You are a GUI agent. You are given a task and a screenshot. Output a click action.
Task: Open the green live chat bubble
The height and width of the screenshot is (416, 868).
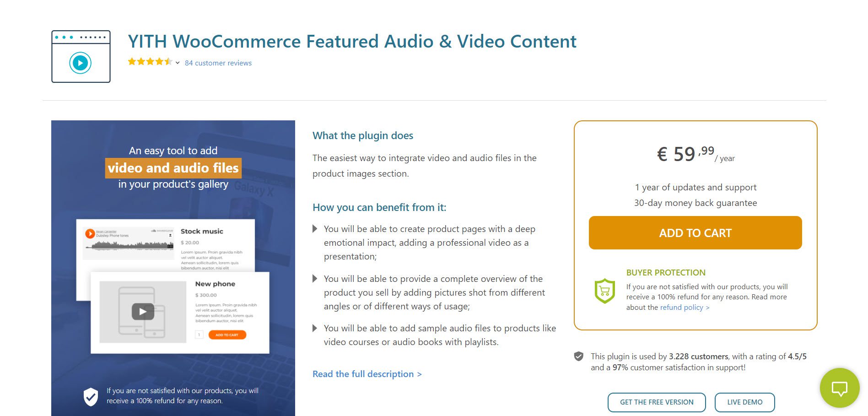(x=840, y=388)
